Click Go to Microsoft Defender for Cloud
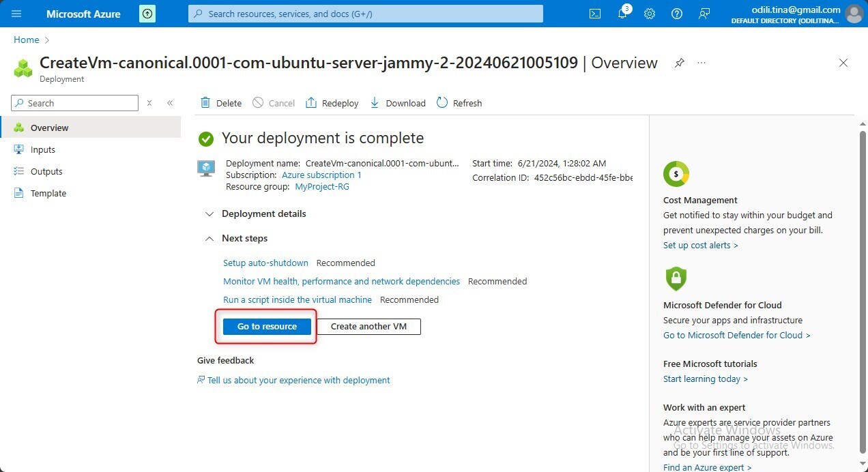This screenshot has width=868, height=472. pos(736,335)
